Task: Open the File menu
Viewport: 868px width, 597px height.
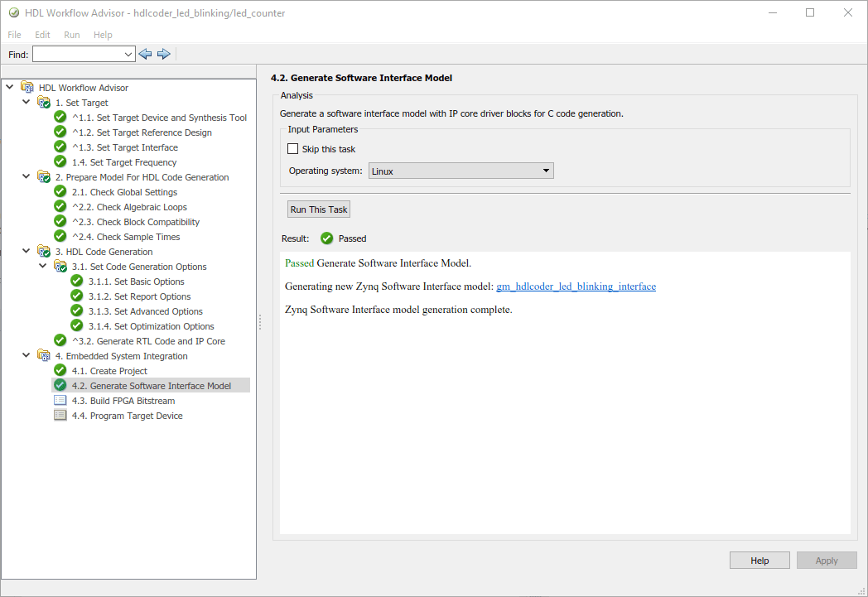Action: 14,35
